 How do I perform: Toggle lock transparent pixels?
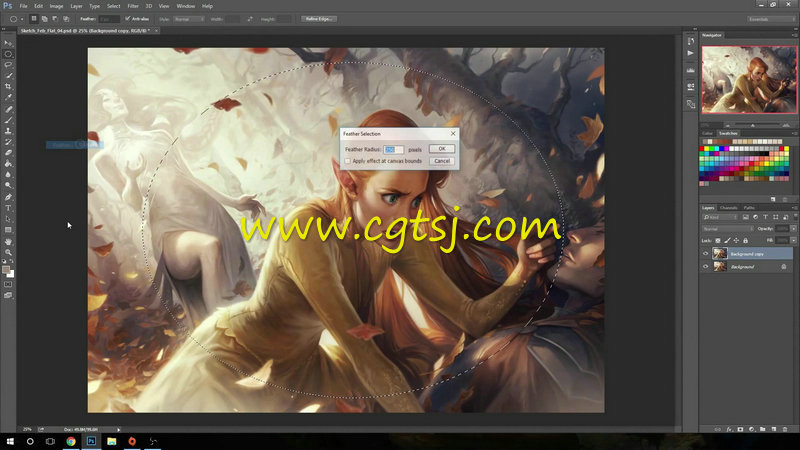pos(718,240)
